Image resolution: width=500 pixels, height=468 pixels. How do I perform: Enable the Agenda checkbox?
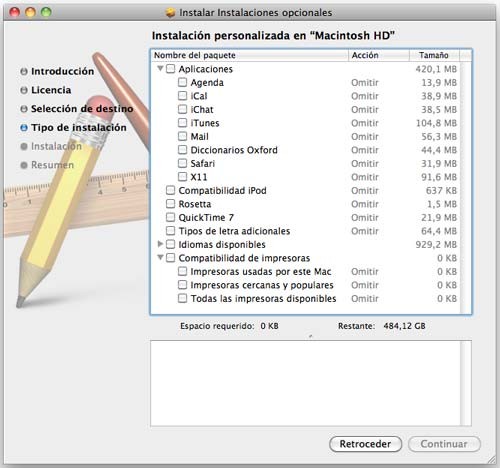click(x=182, y=82)
